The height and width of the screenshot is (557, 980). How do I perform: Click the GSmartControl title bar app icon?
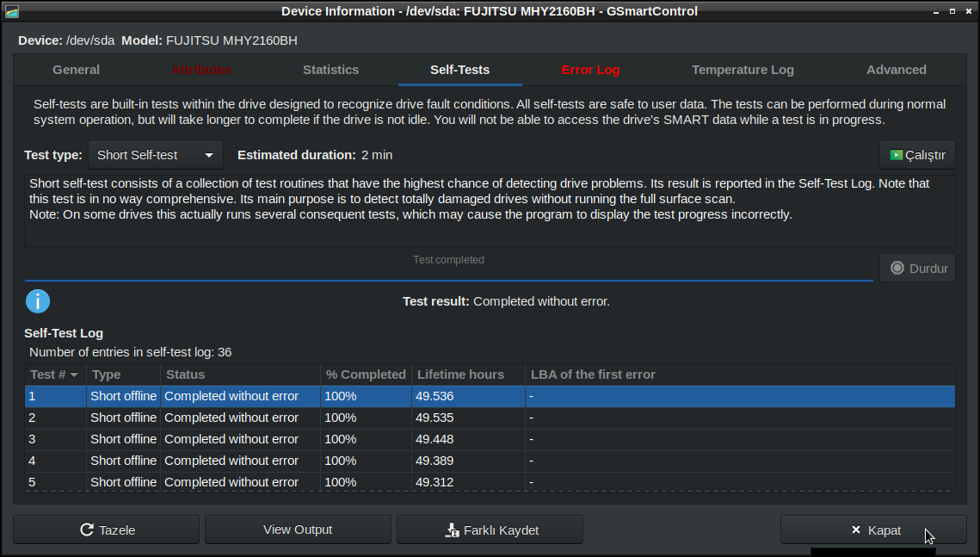[x=12, y=11]
